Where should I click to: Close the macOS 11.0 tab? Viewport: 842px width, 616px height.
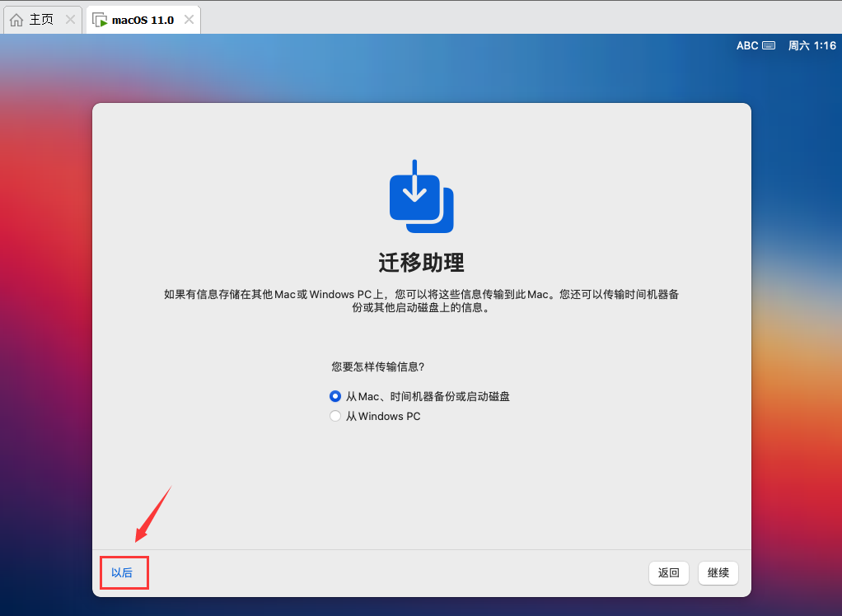click(189, 20)
